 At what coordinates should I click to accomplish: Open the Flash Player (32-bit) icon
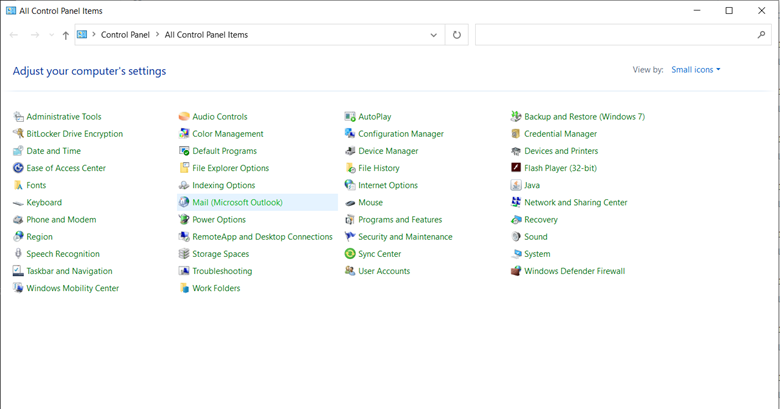[516, 168]
